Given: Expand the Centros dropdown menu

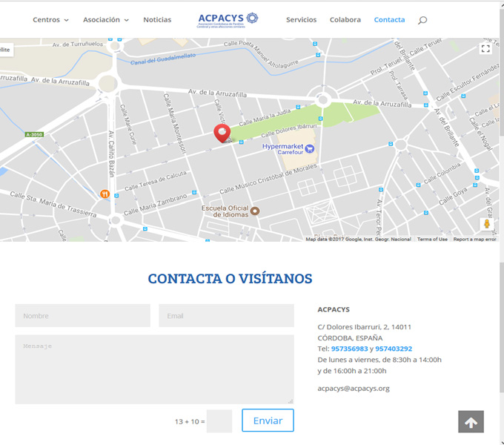Looking at the screenshot, I should coord(50,20).
